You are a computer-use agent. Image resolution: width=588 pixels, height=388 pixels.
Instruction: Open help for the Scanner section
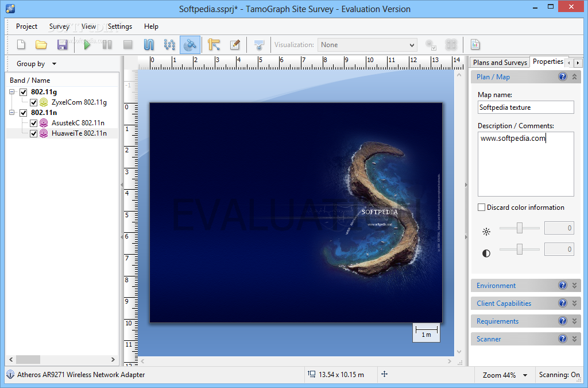tap(563, 339)
